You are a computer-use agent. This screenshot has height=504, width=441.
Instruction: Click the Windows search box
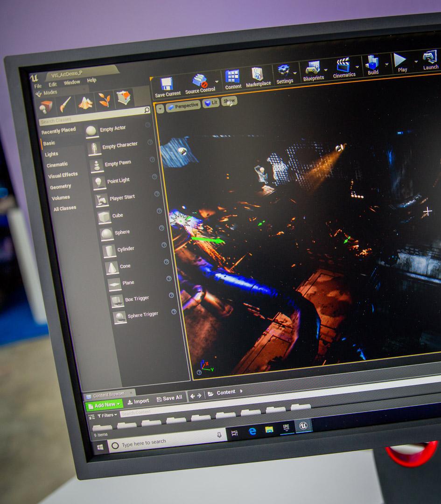(167, 440)
